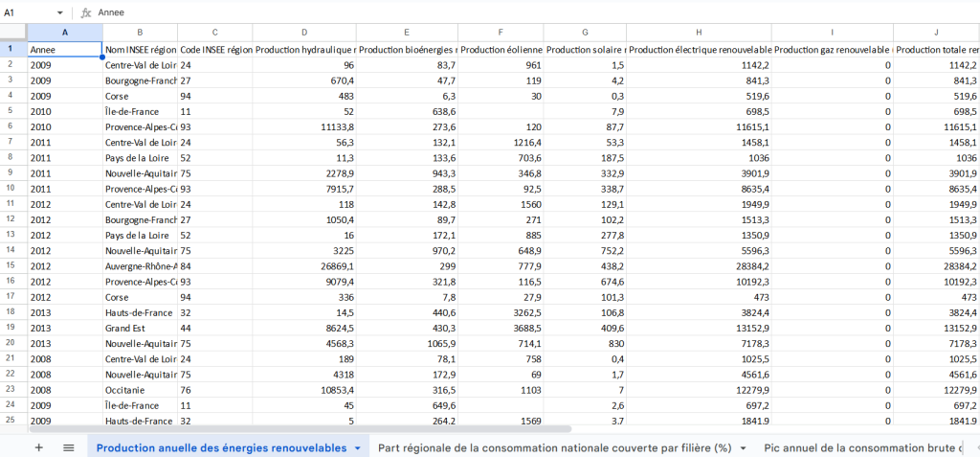Click the Production gaz renouvelable header cell
The width and height of the screenshot is (980, 457).
click(x=833, y=49)
